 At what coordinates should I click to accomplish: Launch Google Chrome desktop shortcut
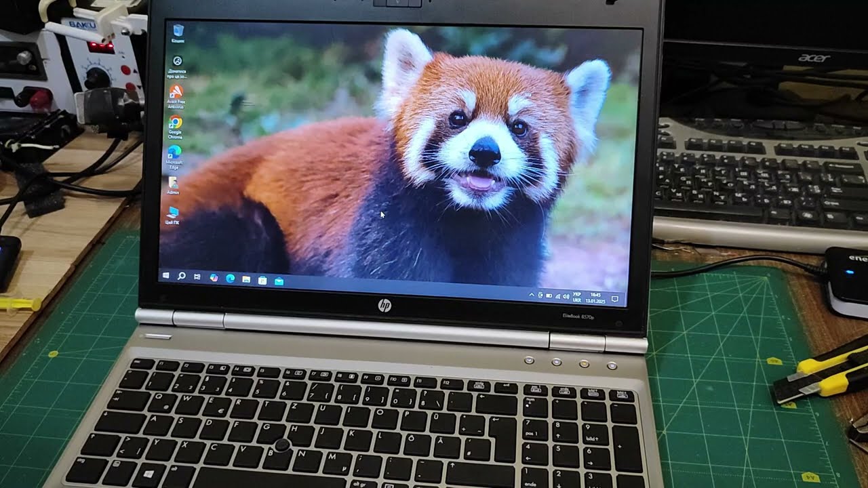[175, 127]
